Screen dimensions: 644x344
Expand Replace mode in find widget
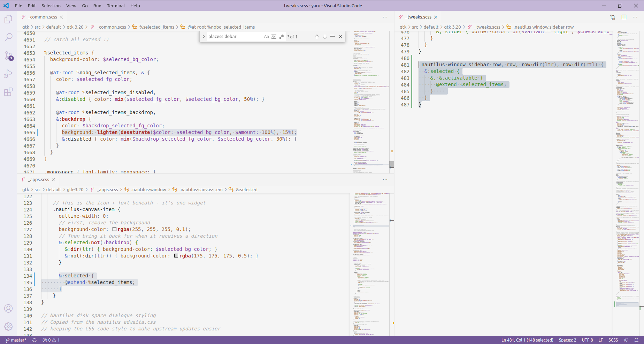[x=204, y=37]
